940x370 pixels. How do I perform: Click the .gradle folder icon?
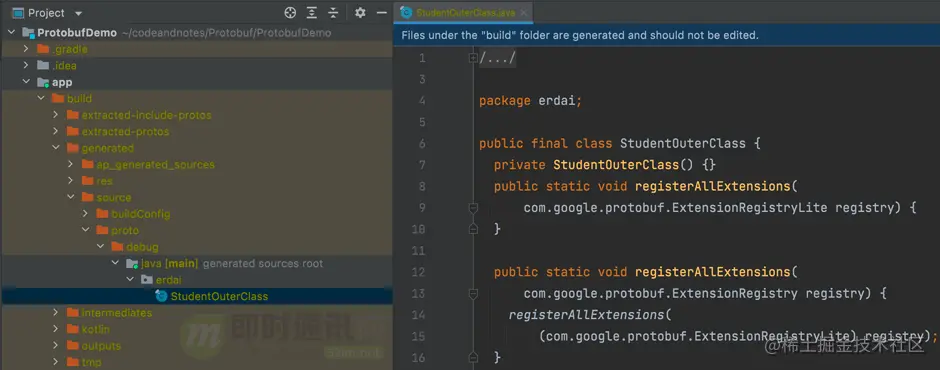click(43, 49)
